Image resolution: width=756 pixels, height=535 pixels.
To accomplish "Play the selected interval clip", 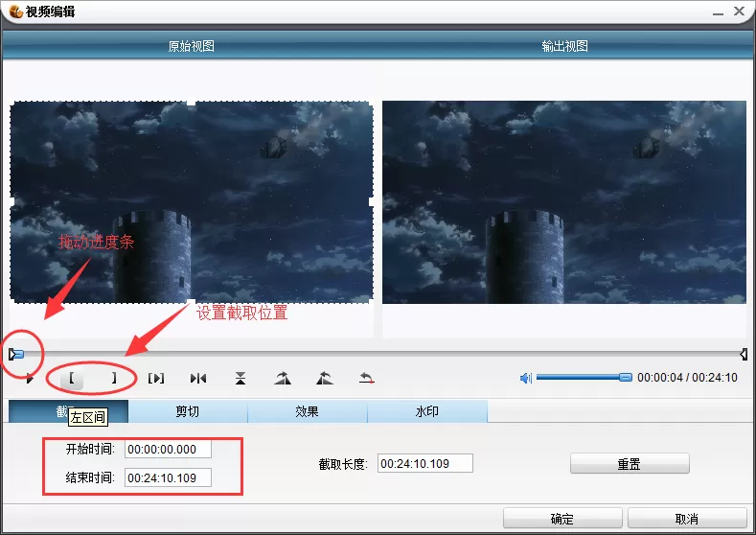I will click(x=156, y=378).
